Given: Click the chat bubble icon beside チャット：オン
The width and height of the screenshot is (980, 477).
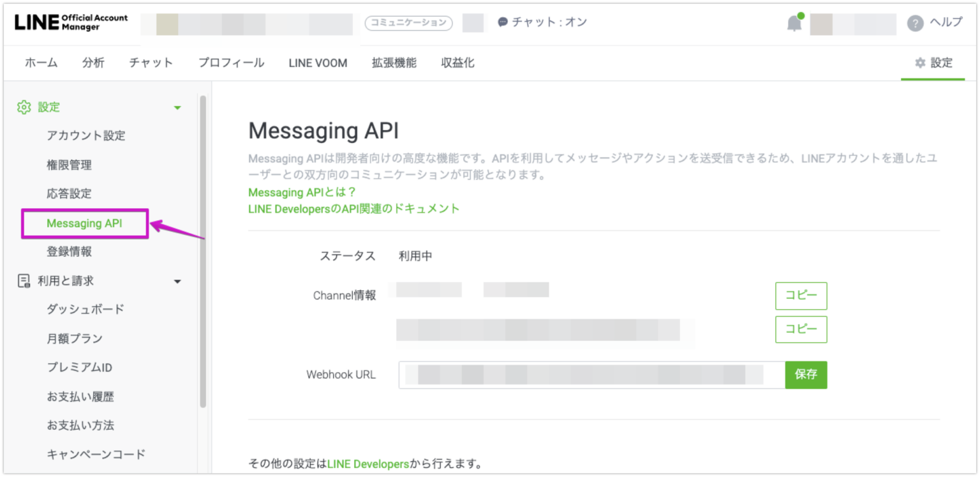Looking at the screenshot, I should [503, 22].
